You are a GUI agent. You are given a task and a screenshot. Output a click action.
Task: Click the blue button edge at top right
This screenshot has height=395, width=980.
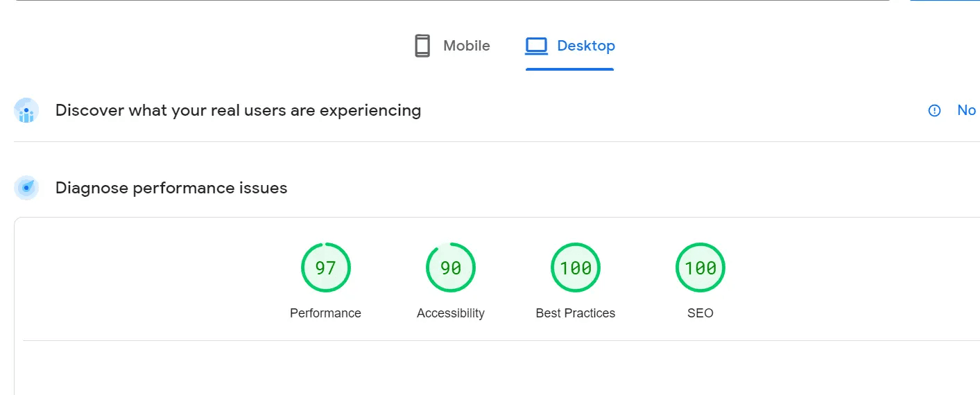point(945,1)
